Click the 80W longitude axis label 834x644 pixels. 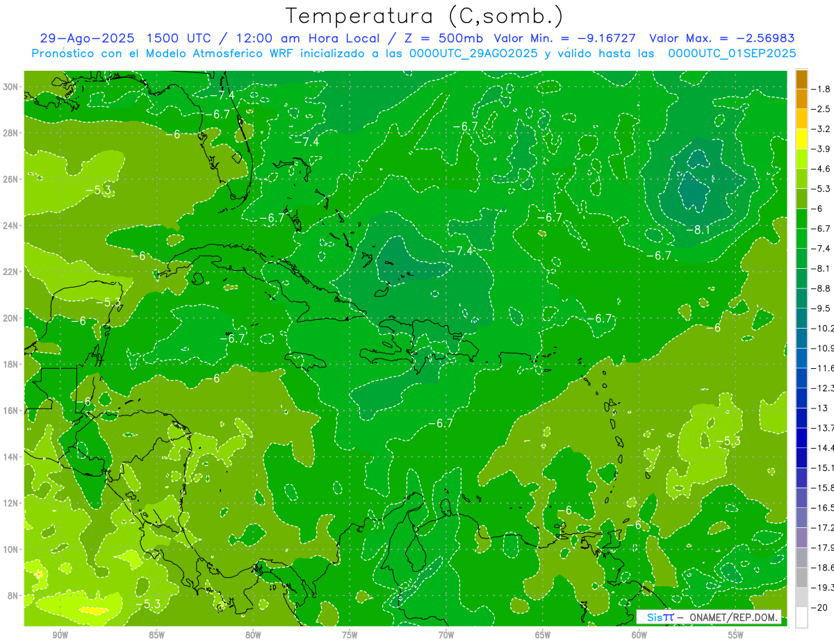[x=253, y=634]
